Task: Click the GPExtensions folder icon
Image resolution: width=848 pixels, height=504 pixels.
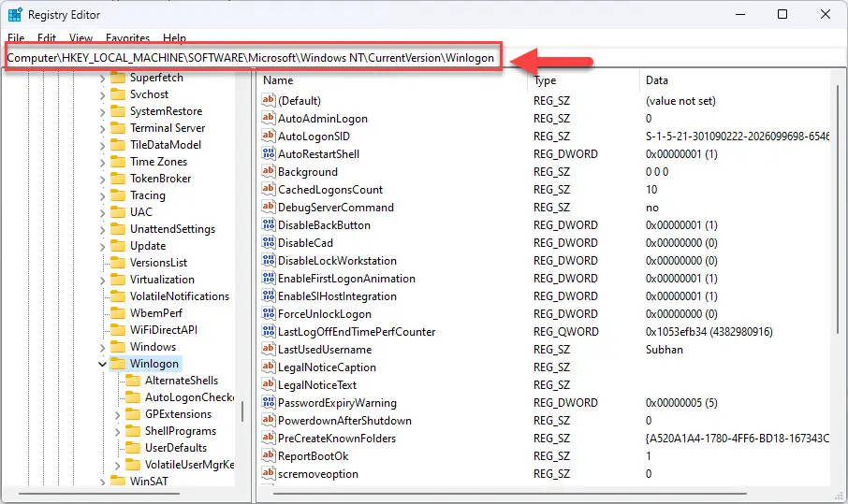Action: pos(133,414)
